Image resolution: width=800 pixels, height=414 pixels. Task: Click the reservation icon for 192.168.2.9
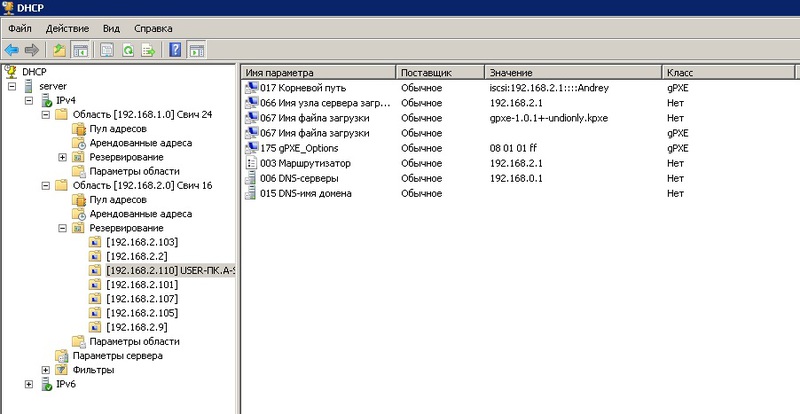pos(95,327)
